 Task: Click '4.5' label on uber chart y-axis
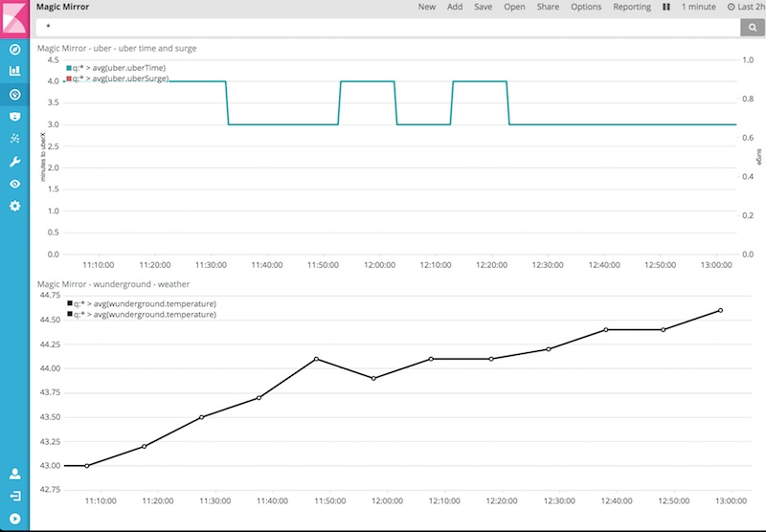coord(53,60)
